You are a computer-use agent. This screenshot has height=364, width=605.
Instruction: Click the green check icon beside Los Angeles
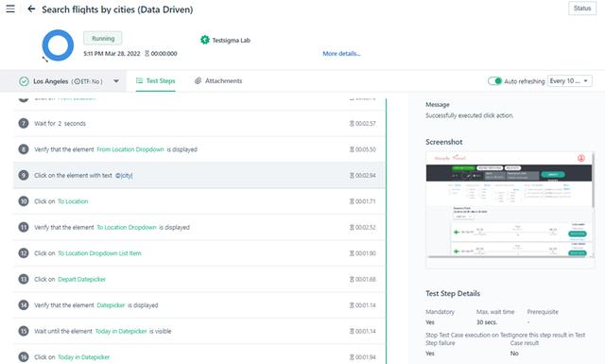24,81
